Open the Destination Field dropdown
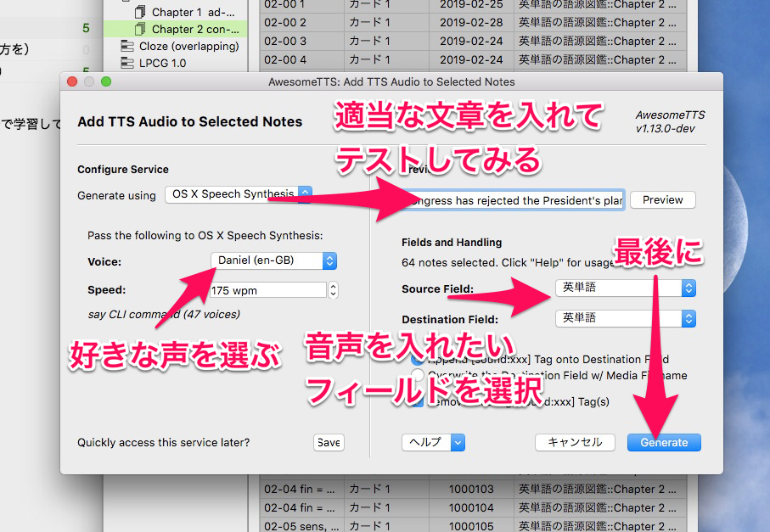Image resolution: width=770 pixels, height=532 pixels. coord(626,318)
